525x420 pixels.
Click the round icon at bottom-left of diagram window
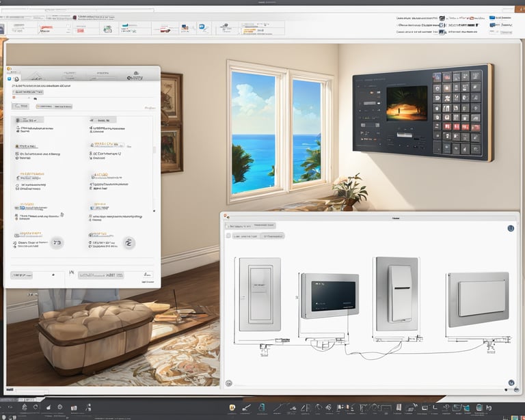[x=228, y=383]
